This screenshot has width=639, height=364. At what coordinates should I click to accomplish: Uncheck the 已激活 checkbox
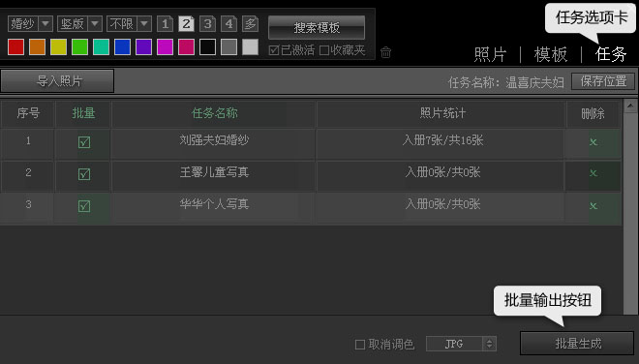pos(274,50)
